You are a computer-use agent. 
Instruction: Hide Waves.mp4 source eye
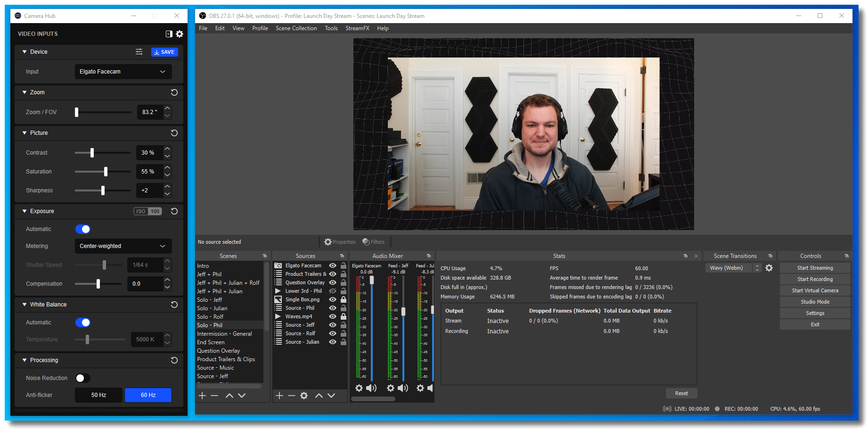point(333,316)
